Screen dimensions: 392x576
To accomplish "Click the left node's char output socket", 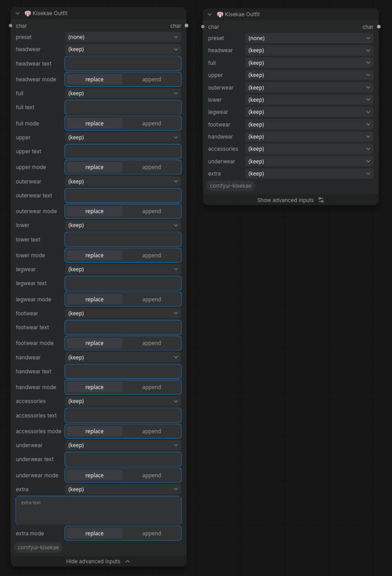I will [x=186, y=26].
